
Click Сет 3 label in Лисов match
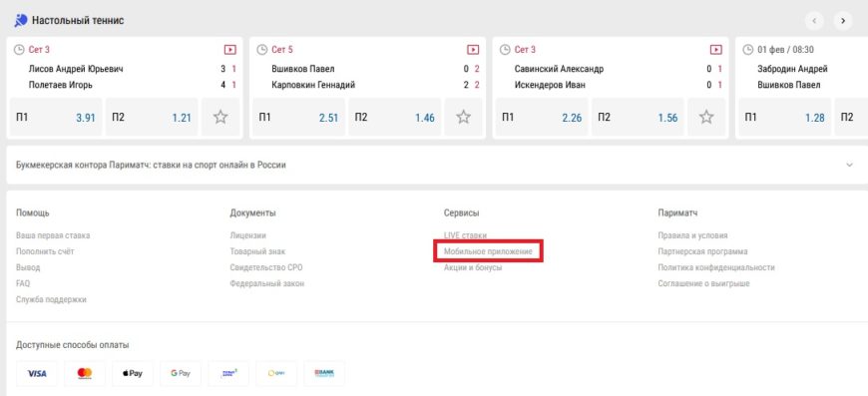(x=39, y=50)
